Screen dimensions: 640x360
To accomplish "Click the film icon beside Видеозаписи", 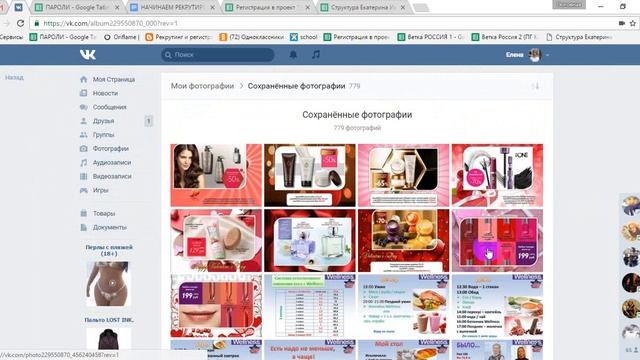I will [x=84, y=176].
